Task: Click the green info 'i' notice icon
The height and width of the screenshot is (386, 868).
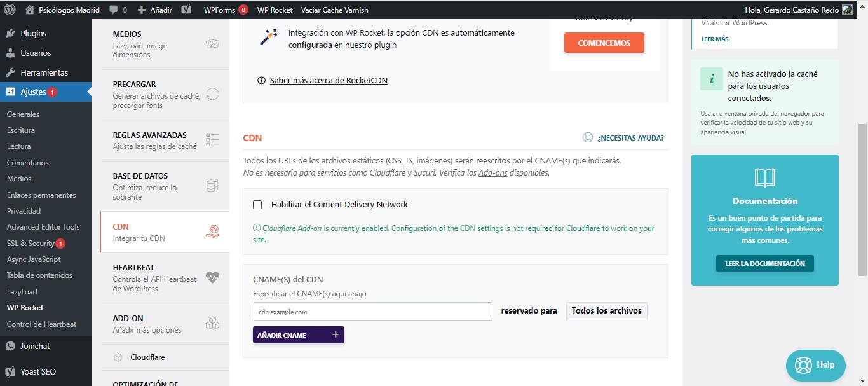Action: [x=711, y=79]
